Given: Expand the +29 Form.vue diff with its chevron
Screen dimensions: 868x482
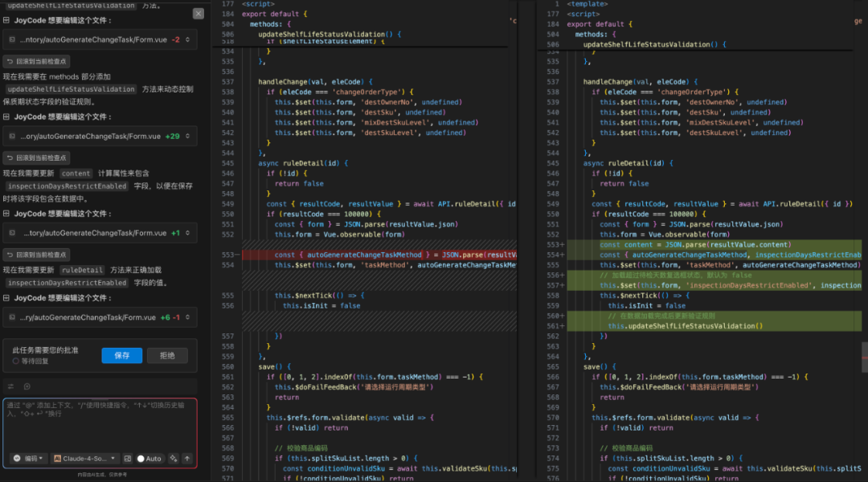Looking at the screenshot, I should [187, 136].
